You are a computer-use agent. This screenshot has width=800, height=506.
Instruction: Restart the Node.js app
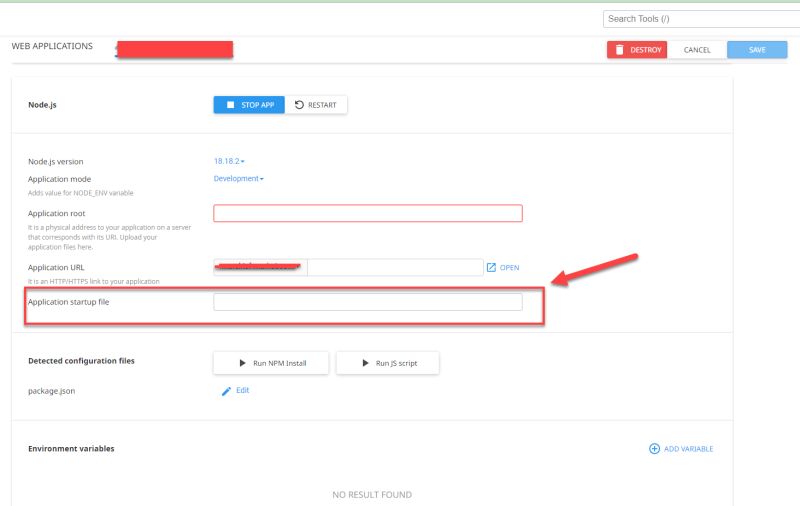pos(316,105)
